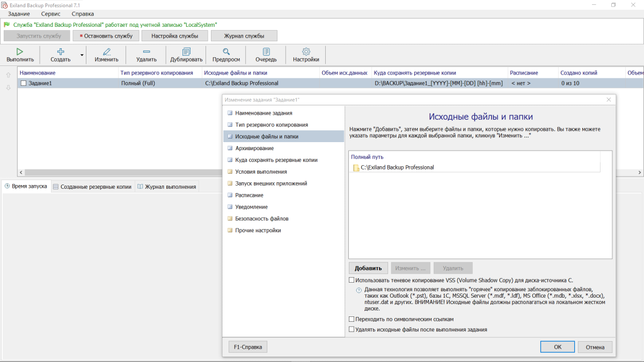Image resolution: width=644 pixels, height=362 pixels.
Task: Open Настройки gear icon in toolbar
Action: (x=306, y=51)
